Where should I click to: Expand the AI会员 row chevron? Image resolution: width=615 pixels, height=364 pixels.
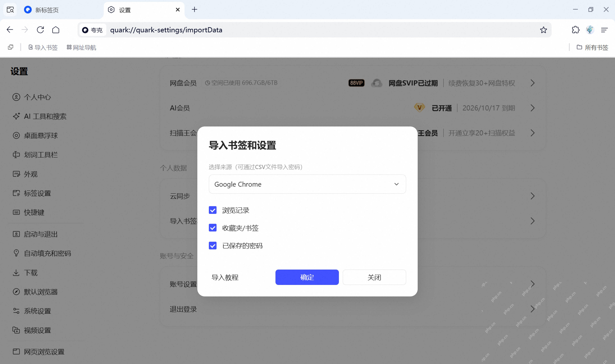pos(532,108)
